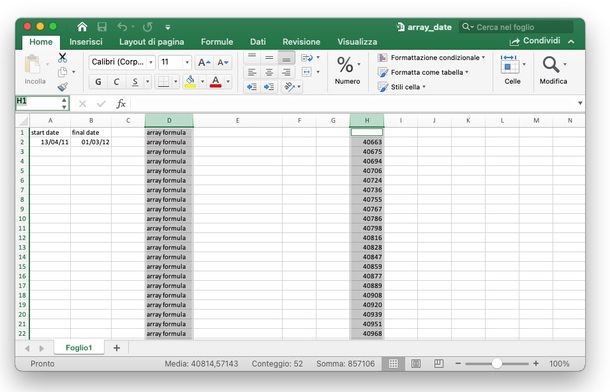Open the Modifica search options
610x392 pixels.
(553, 70)
